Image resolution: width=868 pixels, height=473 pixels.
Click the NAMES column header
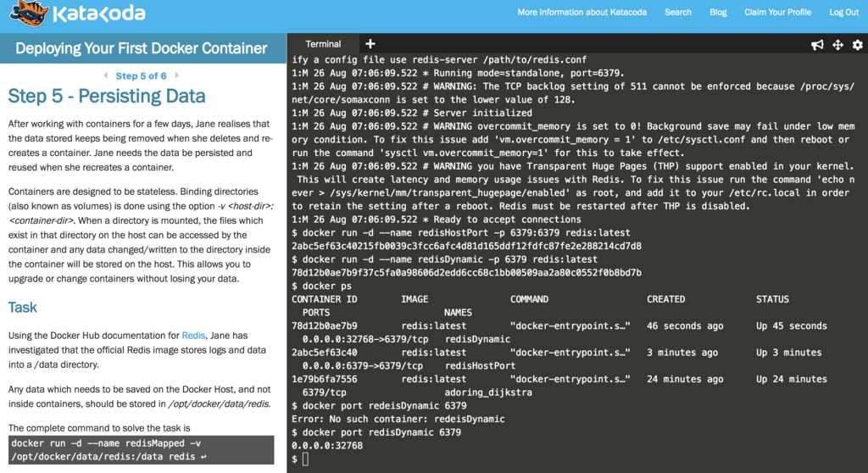pos(458,313)
